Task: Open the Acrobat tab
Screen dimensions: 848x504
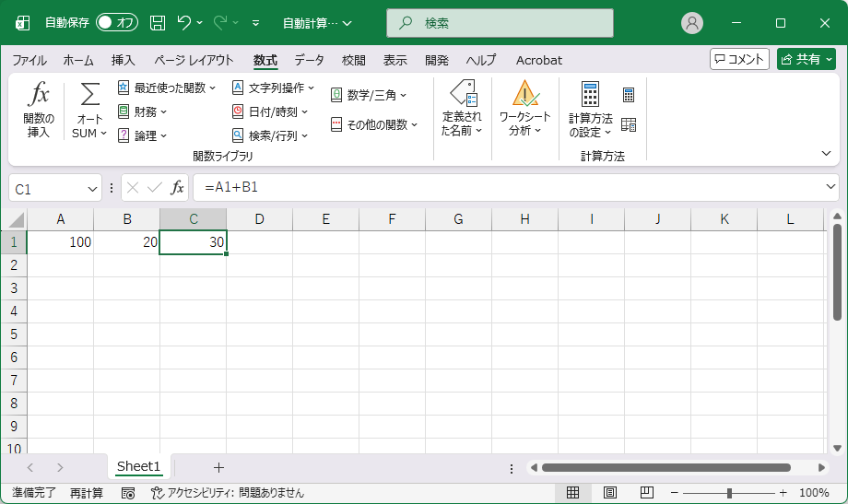Action: pos(538,60)
